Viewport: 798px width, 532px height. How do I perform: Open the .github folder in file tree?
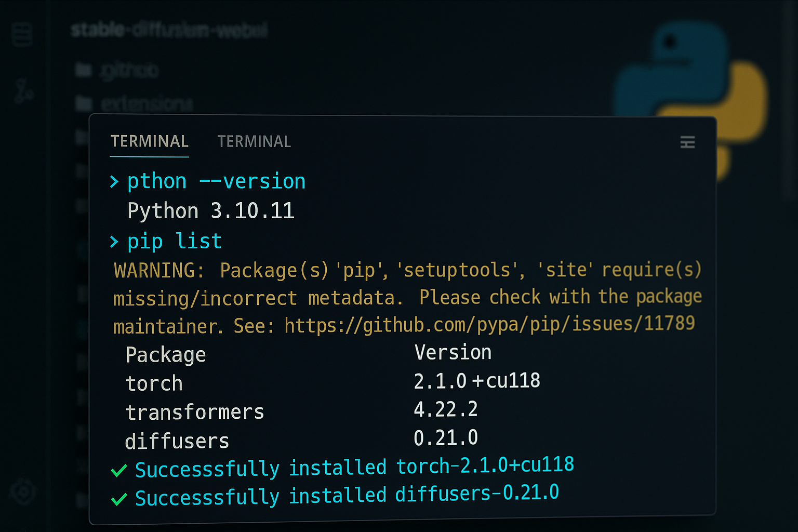point(129,70)
